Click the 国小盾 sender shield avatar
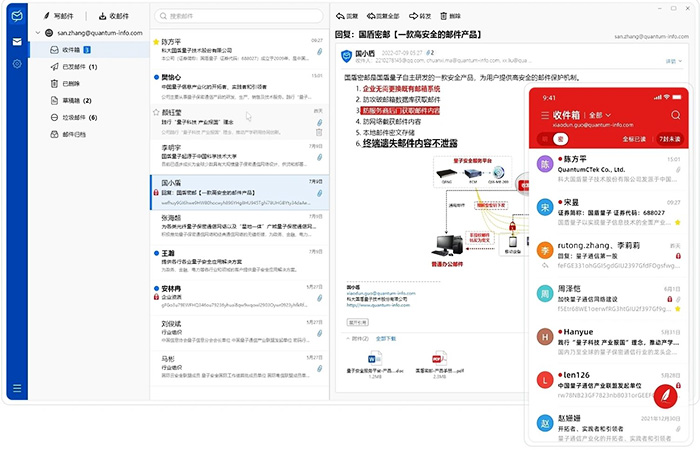Screen dimensions: 700x450 point(346,56)
